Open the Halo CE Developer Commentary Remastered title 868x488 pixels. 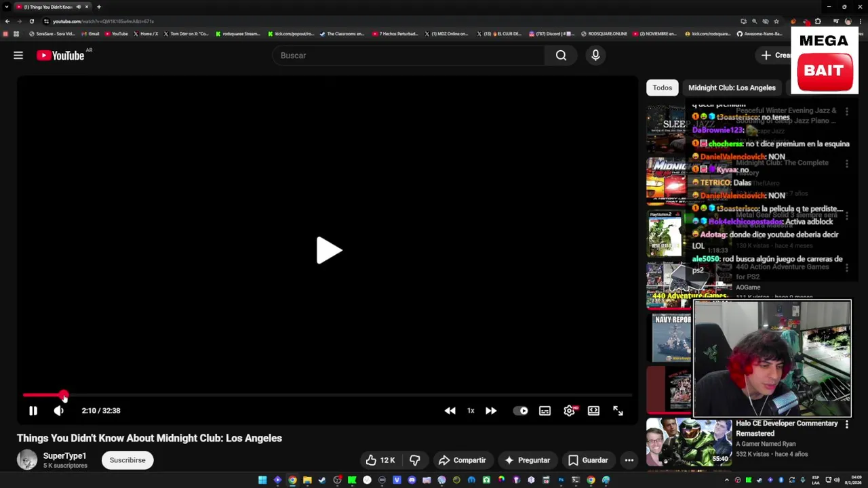(x=787, y=428)
